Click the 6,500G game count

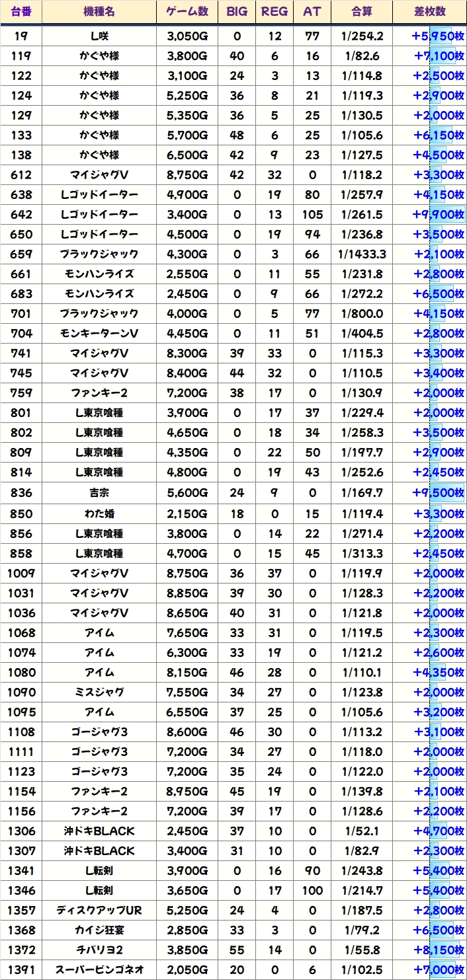187,155
